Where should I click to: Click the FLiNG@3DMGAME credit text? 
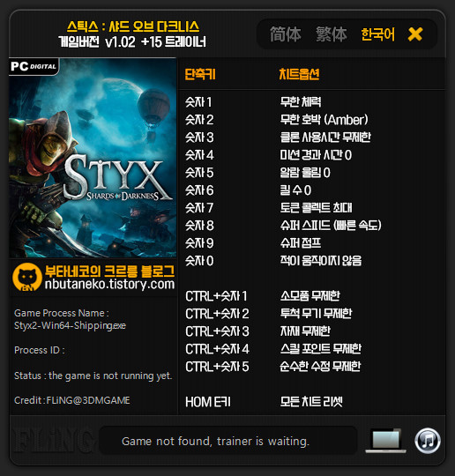click(88, 400)
